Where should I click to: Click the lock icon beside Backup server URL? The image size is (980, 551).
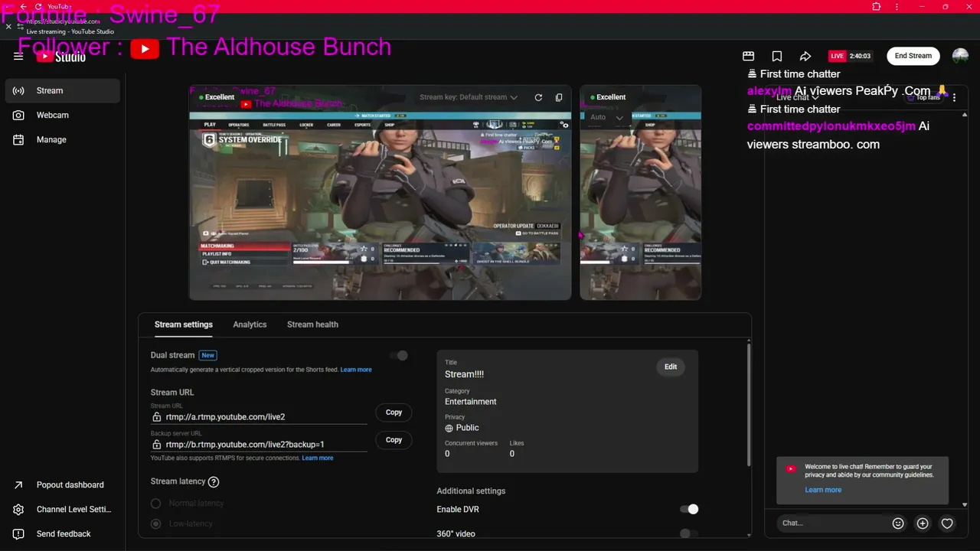[x=156, y=445]
